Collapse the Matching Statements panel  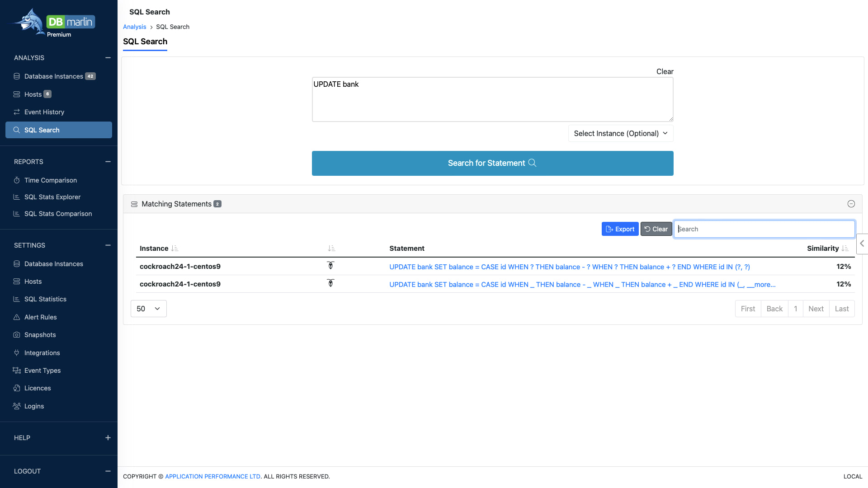click(x=851, y=204)
